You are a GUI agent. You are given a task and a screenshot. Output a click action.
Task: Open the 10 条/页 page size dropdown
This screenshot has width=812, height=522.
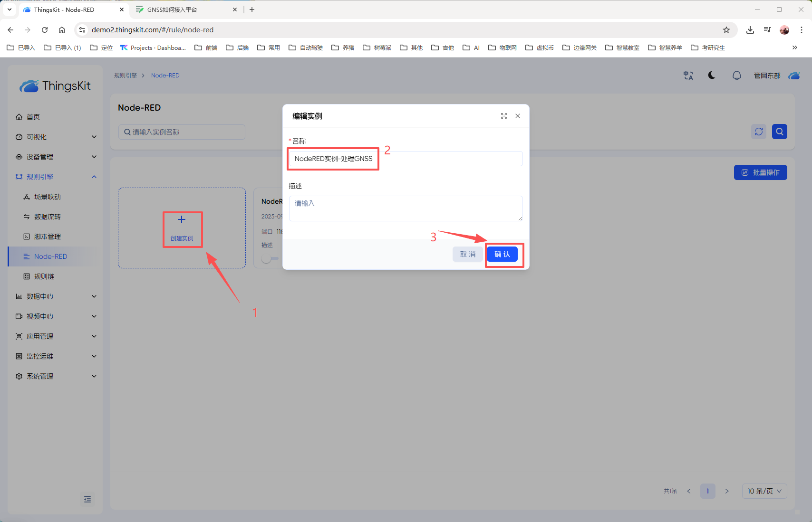click(764, 491)
